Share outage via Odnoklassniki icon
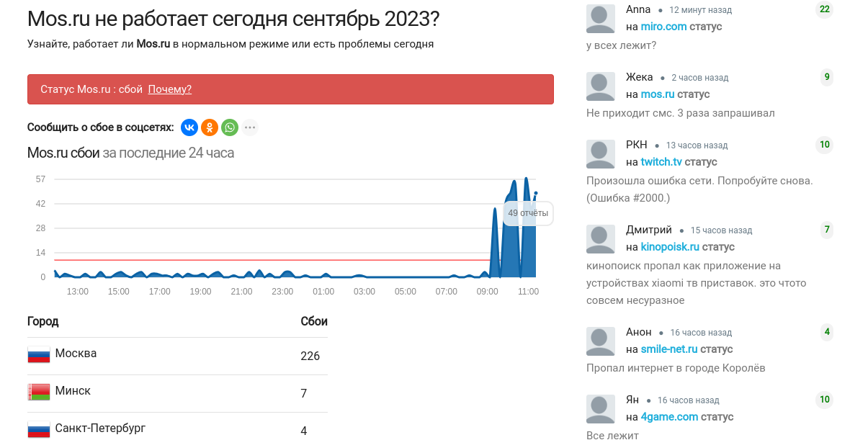Image resolution: width=868 pixels, height=440 pixels. 210,127
